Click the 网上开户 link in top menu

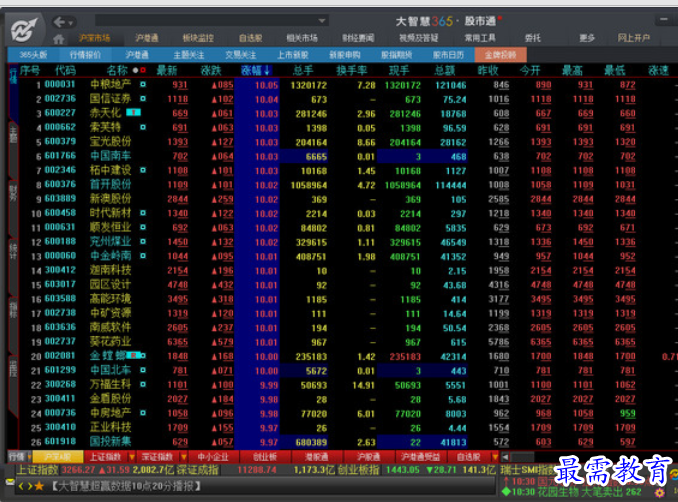[633, 38]
